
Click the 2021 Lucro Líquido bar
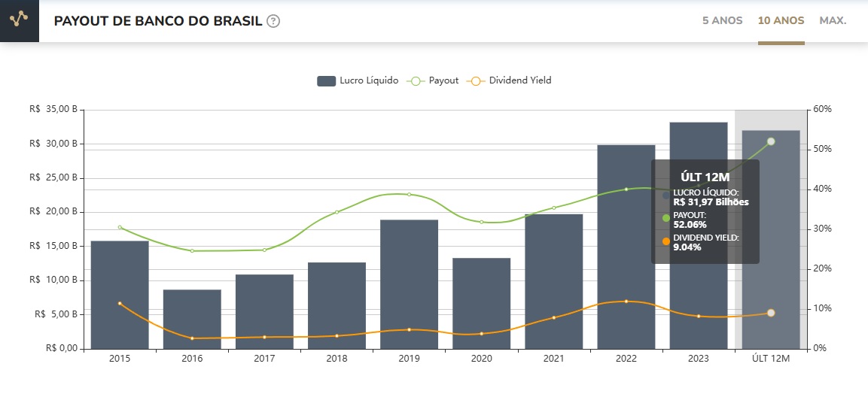pos(553,282)
